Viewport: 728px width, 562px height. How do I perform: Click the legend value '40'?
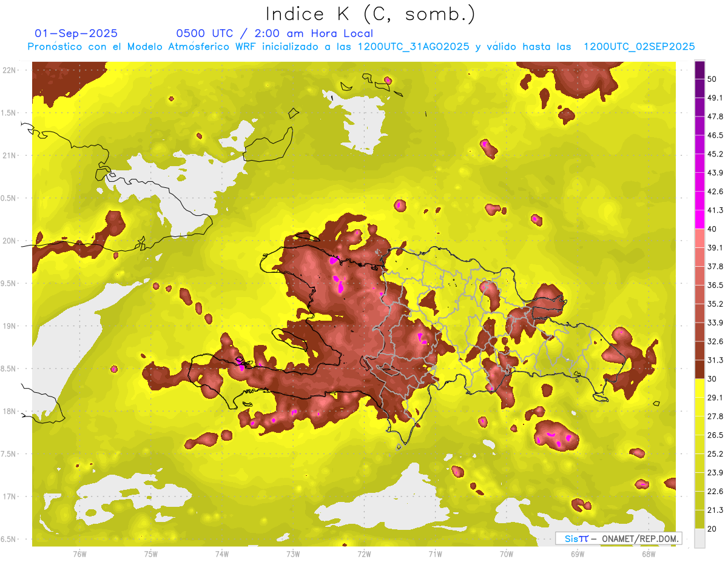(x=712, y=229)
